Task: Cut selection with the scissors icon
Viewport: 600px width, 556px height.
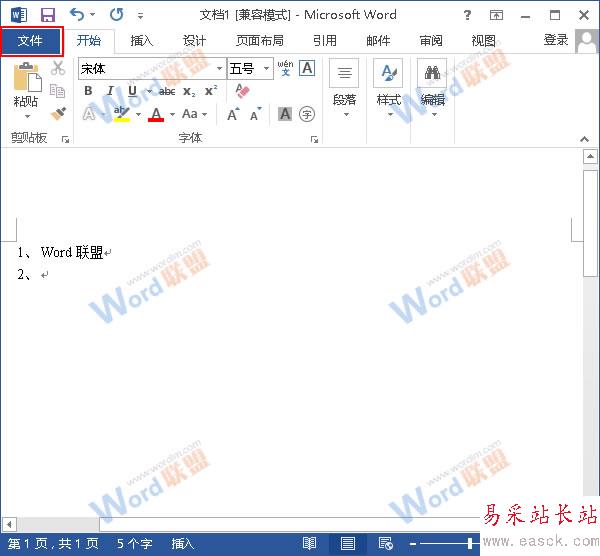Action: pos(58,68)
